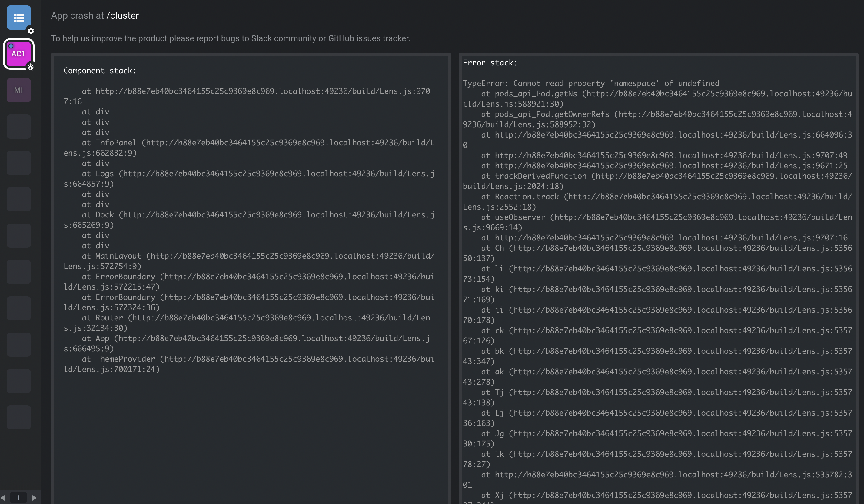Image resolution: width=864 pixels, height=504 pixels.
Task: Open the catalog list icon in sidebar
Action: 18,18
